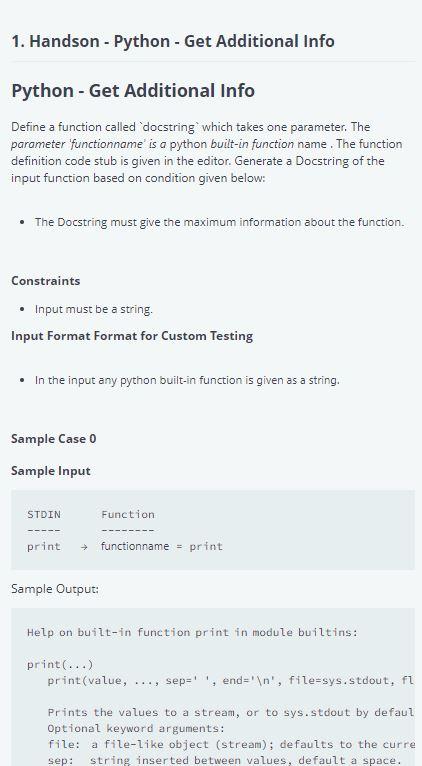The height and width of the screenshot is (766, 422).
Task: Click the 'print(...)' line in sample output
Action: 60,665
